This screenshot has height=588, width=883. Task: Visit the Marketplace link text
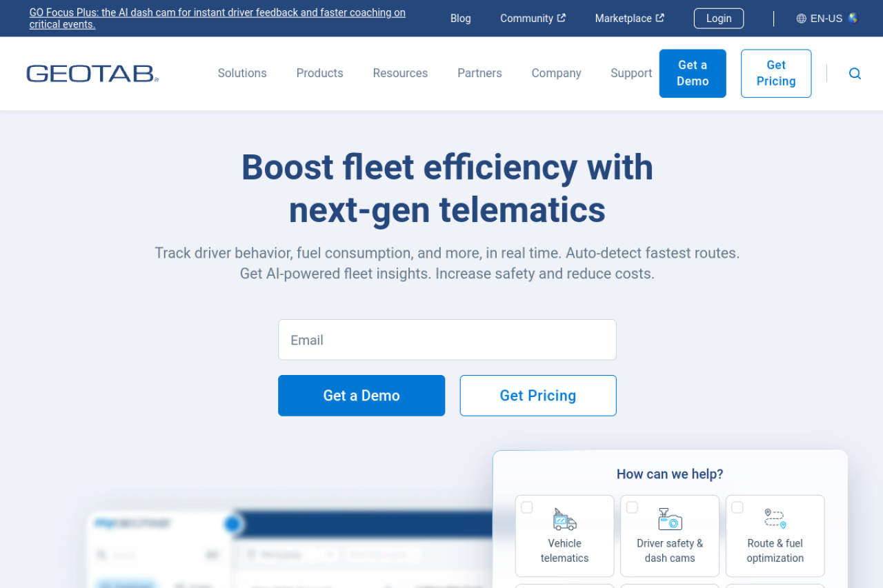pyautogui.click(x=623, y=19)
